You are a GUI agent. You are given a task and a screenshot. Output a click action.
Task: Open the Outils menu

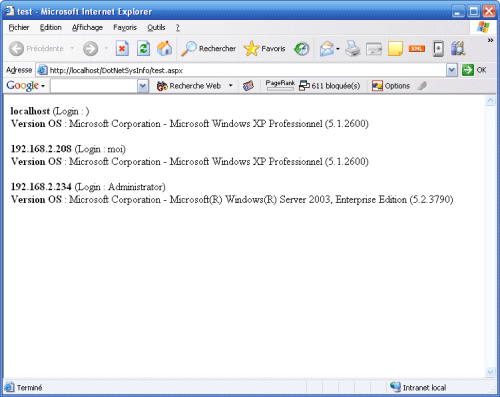[156, 27]
